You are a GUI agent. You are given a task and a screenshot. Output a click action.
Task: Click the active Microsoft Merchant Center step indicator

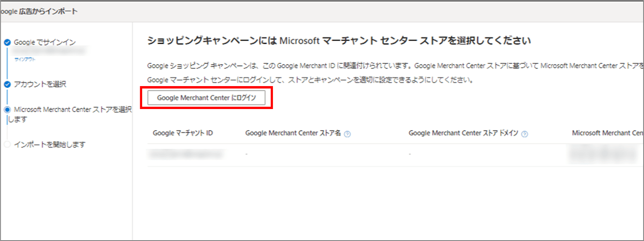tap(7, 109)
